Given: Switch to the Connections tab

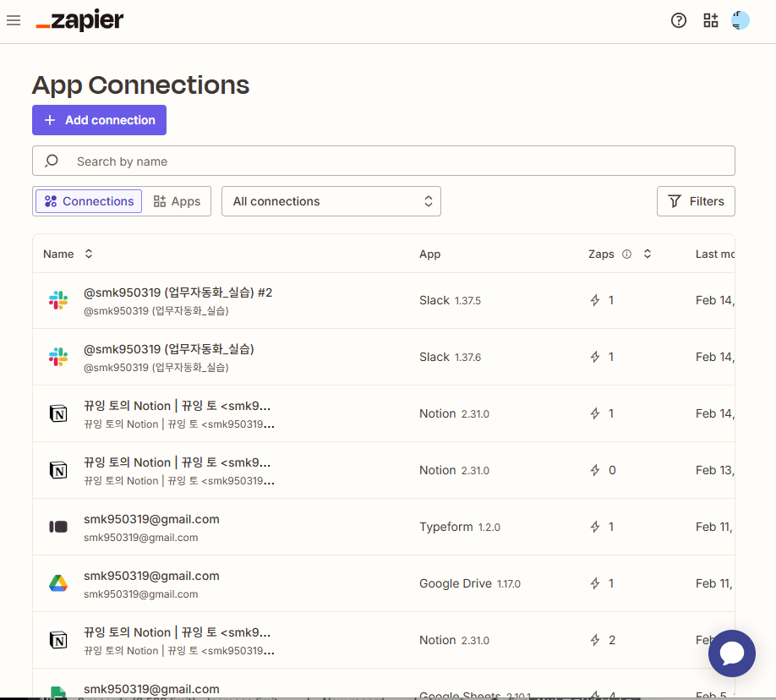Looking at the screenshot, I should pyautogui.click(x=89, y=201).
